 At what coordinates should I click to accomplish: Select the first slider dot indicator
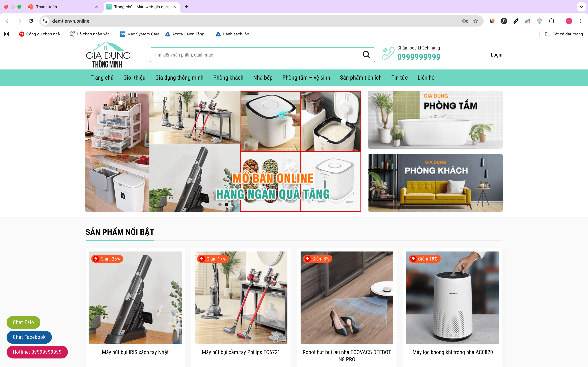click(x=220, y=205)
